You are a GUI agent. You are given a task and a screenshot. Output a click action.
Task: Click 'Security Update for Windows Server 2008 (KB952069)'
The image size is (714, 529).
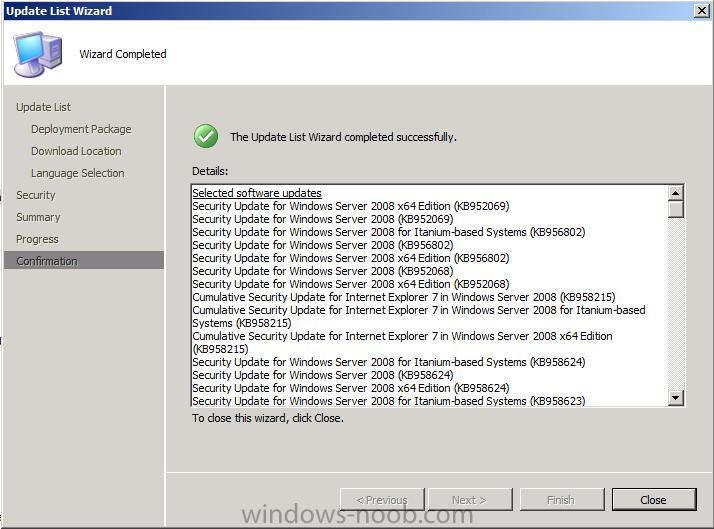click(x=323, y=219)
